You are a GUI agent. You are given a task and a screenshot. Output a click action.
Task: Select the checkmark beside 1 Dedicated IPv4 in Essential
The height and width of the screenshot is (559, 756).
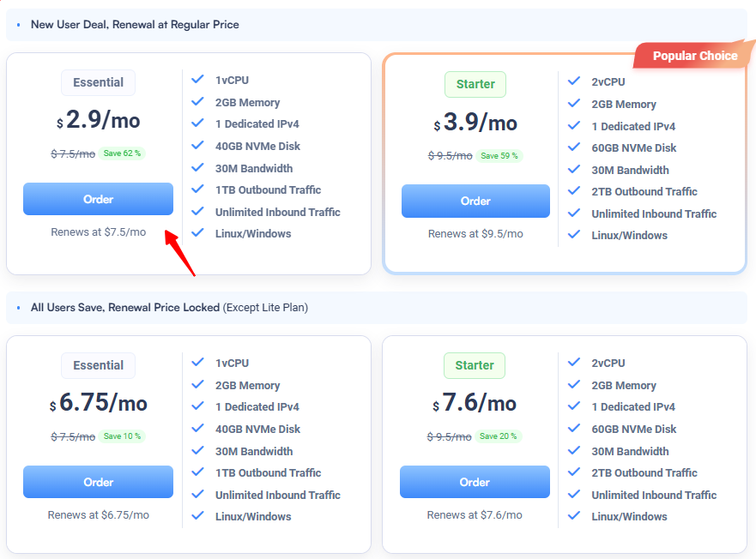[x=197, y=123]
